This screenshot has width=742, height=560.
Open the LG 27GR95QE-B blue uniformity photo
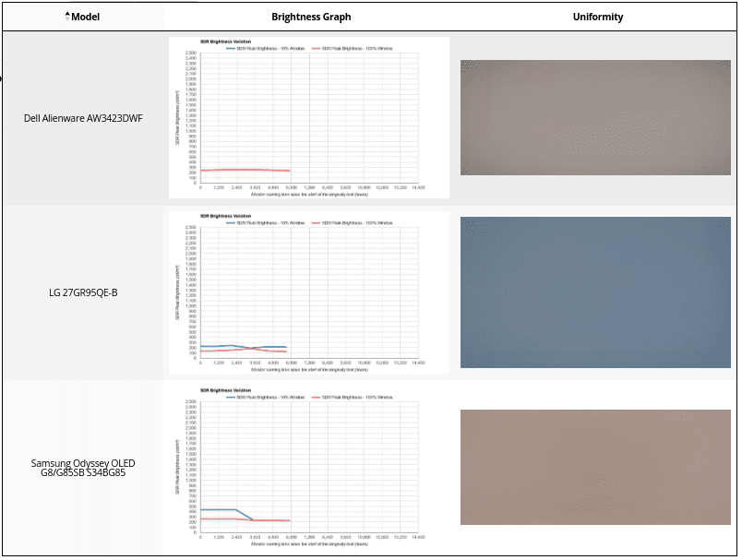click(x=595, y=292)
